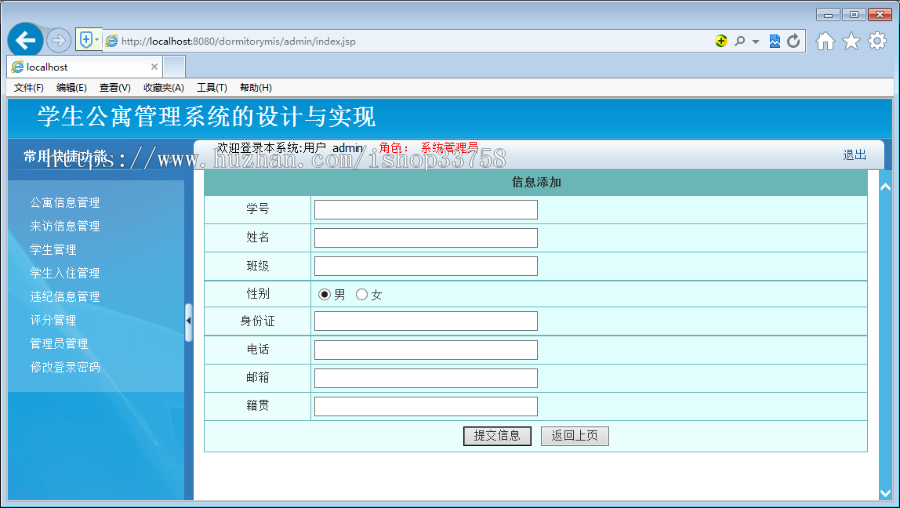Image resolution: width=900 pixels, height=508 pixels.
Task: Click the 退出 logout link
Action: 854,155
